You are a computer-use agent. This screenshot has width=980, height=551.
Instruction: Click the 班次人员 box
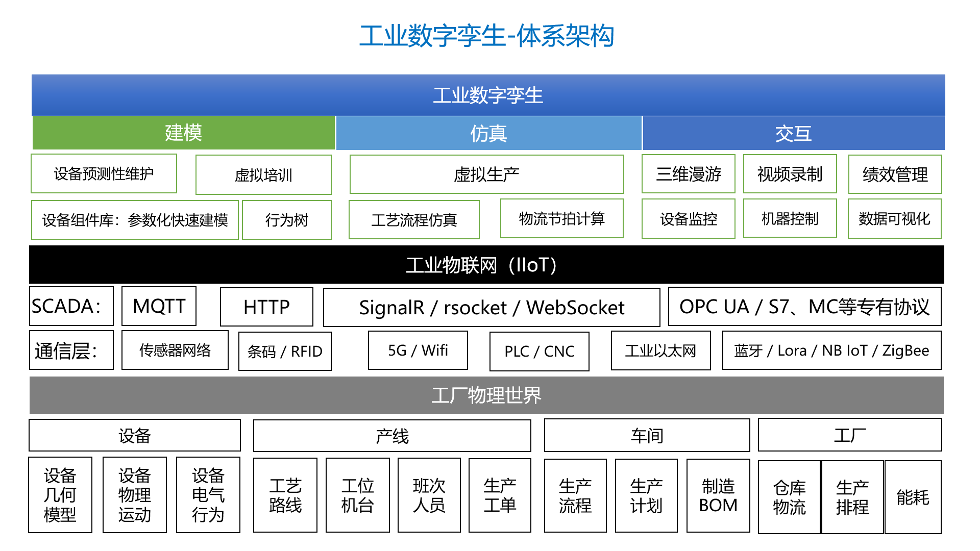(429, 495)
